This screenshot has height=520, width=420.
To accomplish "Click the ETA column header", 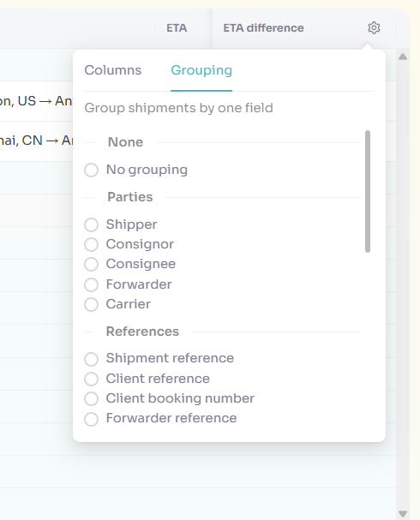I will coord(177,28).
